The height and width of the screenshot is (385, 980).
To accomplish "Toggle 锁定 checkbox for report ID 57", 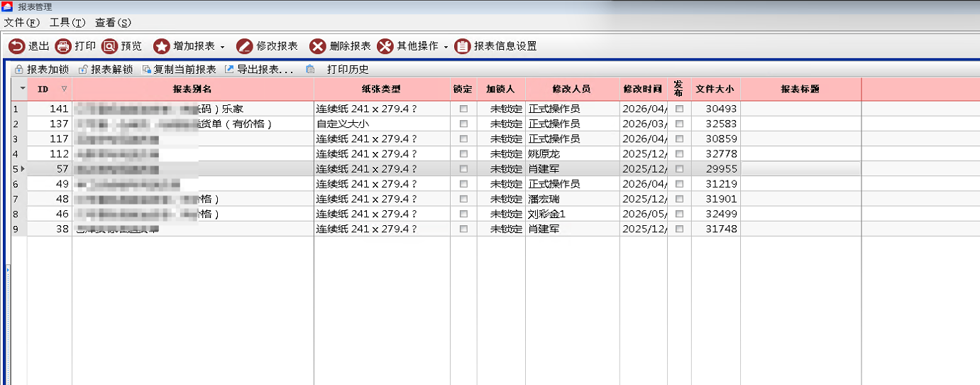I will (x=463, y=169).
